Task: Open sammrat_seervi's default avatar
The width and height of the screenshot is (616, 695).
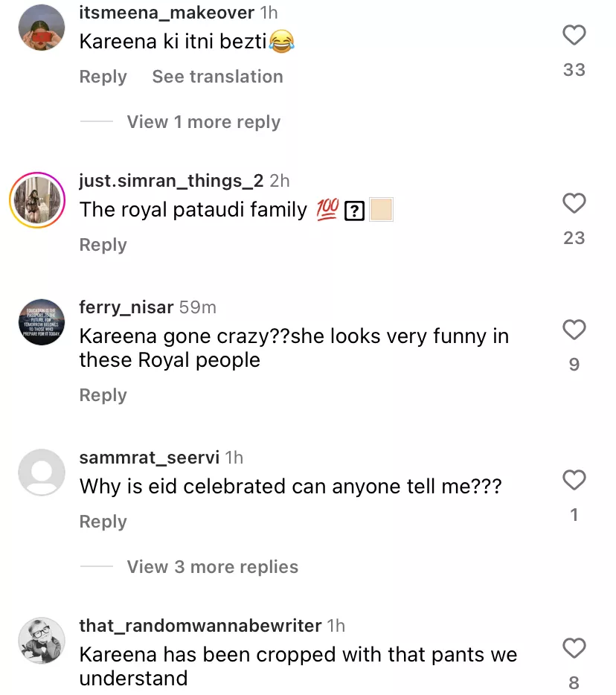Action: pos(42,473)
